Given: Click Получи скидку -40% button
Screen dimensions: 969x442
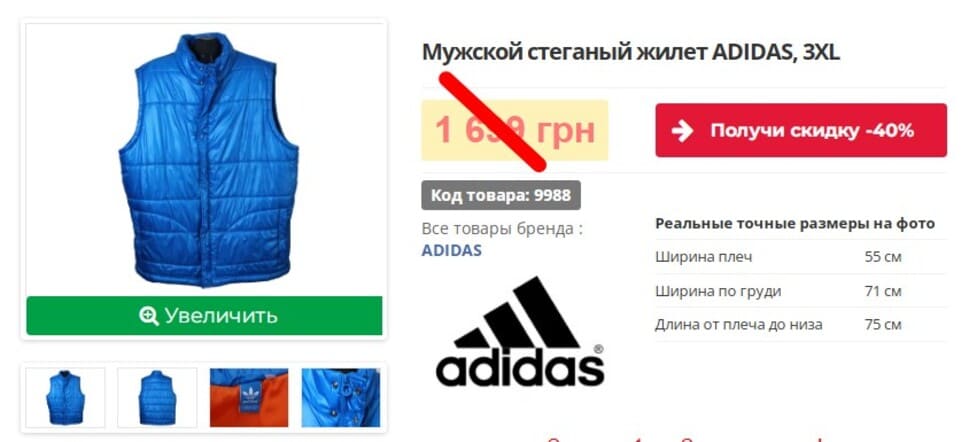Looking at the screenshot, I should (801, 130).
